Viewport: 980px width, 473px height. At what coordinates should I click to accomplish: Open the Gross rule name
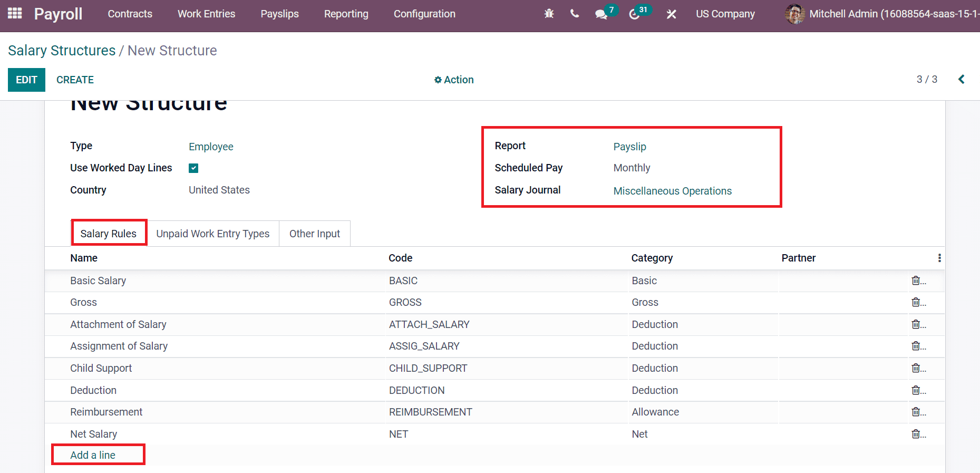(83, 302)
